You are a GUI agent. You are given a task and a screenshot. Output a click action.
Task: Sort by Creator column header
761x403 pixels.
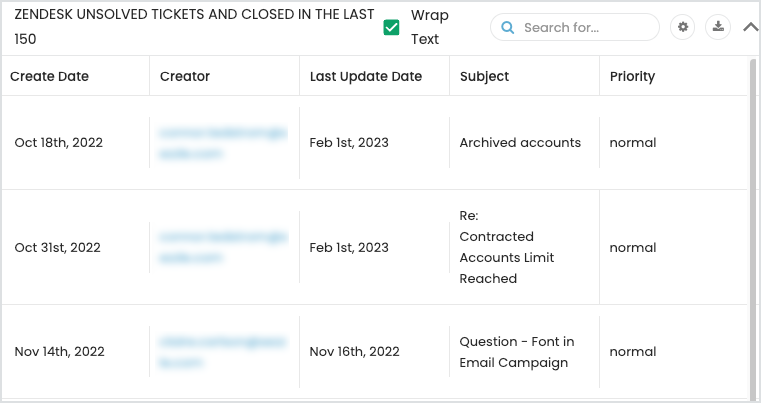tap(185, 76)
